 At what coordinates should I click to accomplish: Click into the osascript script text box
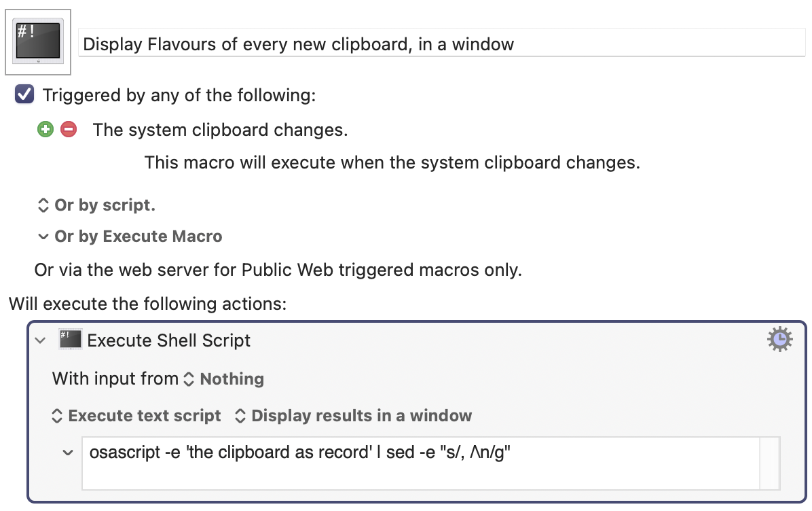click(x=420, y=463)
